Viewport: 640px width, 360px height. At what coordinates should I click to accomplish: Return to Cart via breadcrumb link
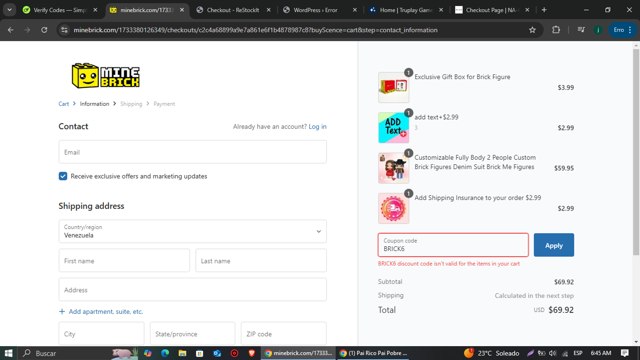(x=64, y=104)
